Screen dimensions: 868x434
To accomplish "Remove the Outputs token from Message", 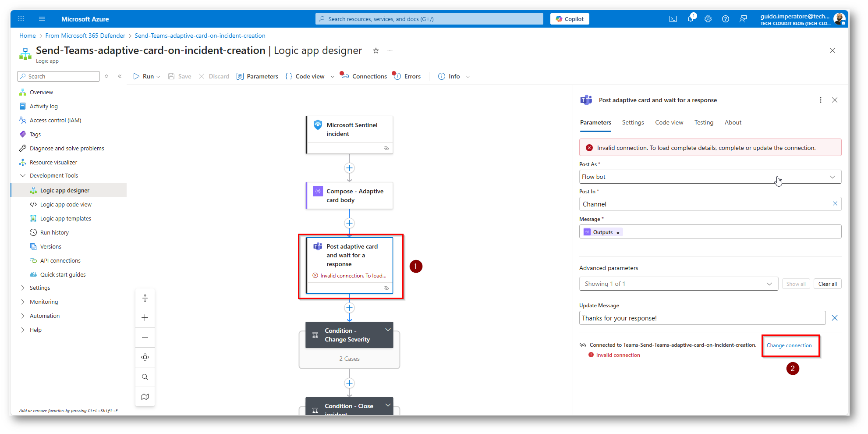I will click(618, 233).
